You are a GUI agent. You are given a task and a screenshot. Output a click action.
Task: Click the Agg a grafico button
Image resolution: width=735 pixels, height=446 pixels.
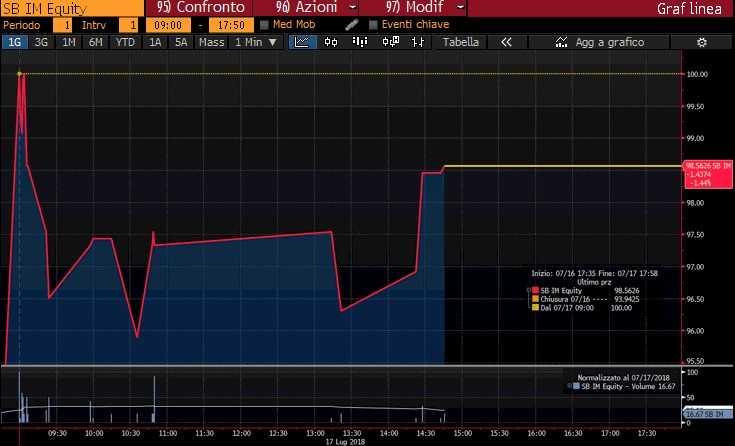point(600,43)
